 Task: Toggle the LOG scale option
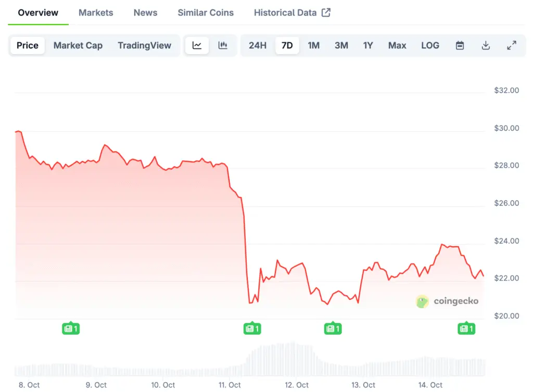430,45
